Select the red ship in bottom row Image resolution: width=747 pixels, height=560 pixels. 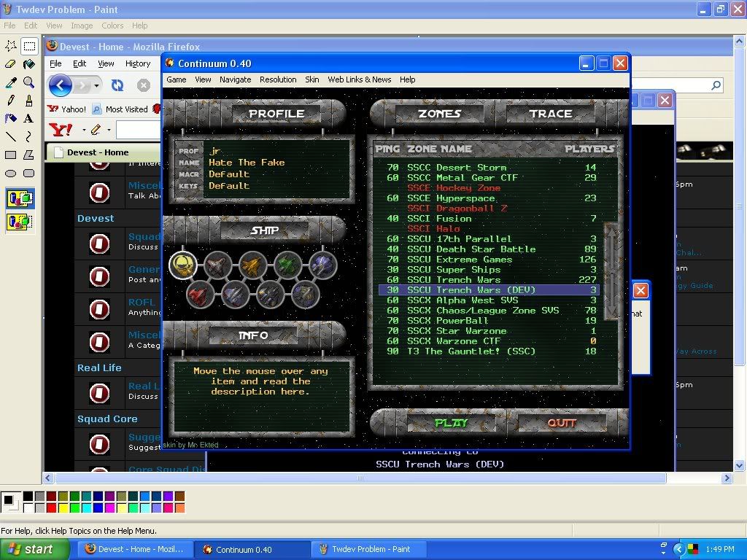pos(200,295)
